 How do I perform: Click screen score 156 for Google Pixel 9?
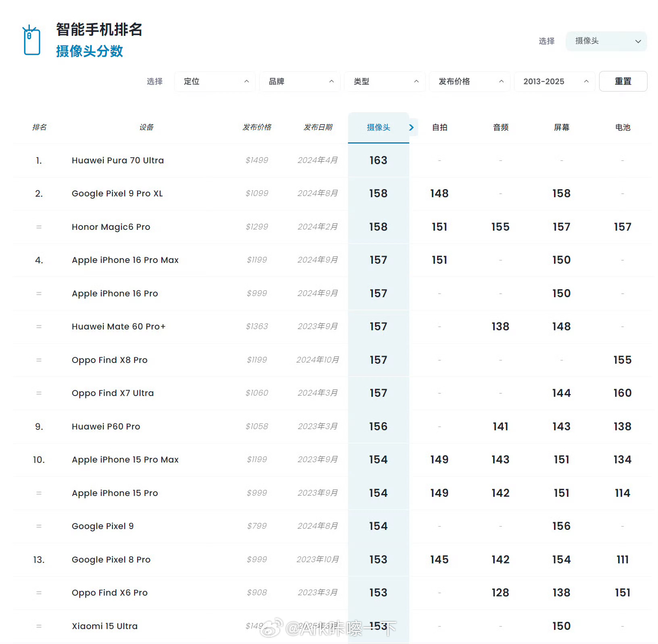(562, 526)
